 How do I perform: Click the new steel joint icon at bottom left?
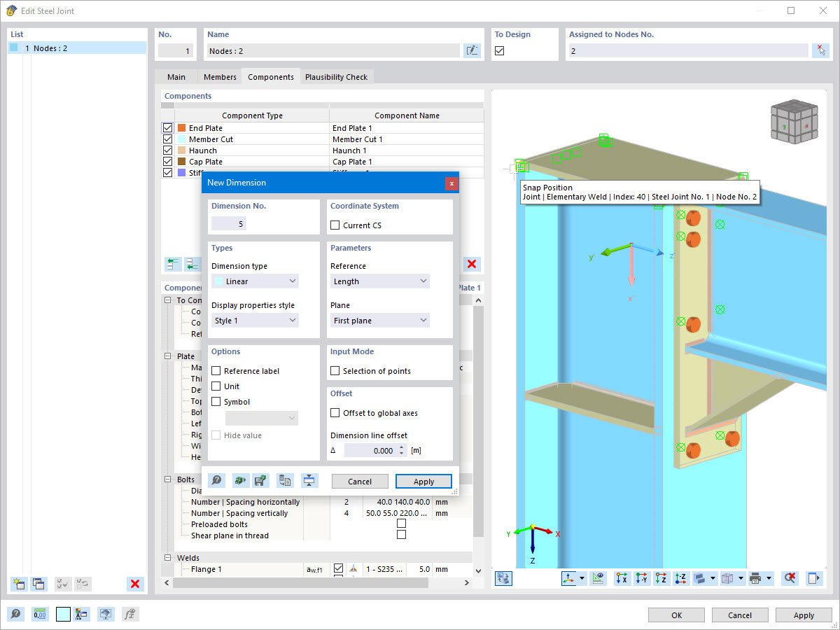tap(18, 583)
